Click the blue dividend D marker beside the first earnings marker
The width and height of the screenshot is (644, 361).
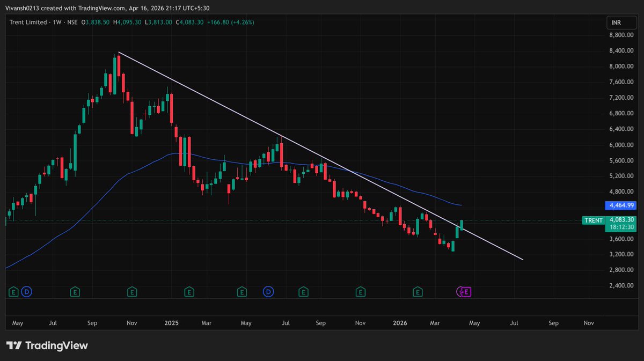(x=27, y=292)
